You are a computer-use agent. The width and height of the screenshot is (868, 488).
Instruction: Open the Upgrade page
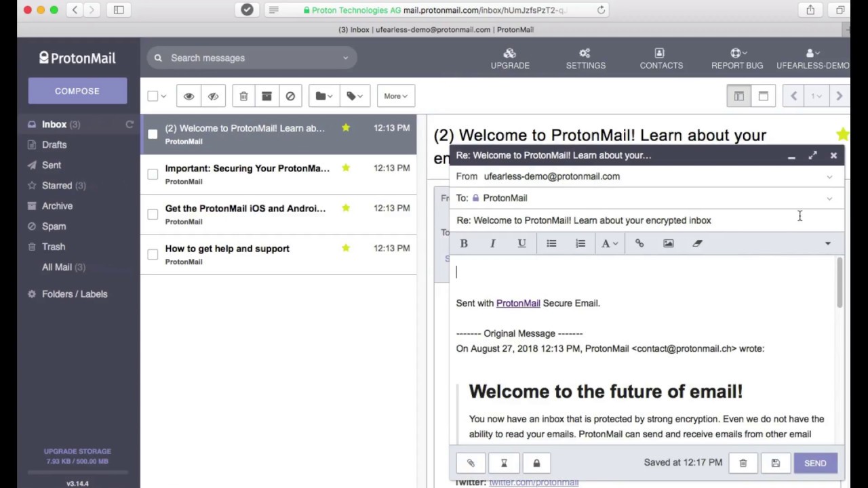[510, 59]
